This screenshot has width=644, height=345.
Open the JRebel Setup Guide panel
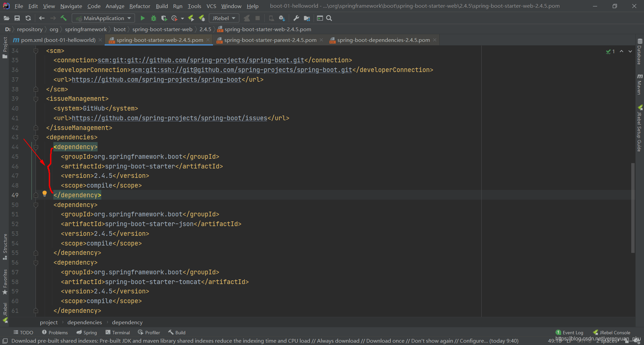640,129
